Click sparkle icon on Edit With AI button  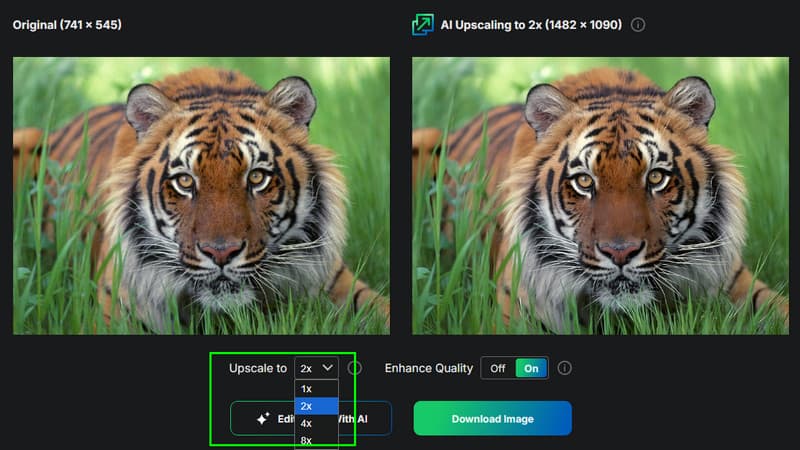click(262, 419)
